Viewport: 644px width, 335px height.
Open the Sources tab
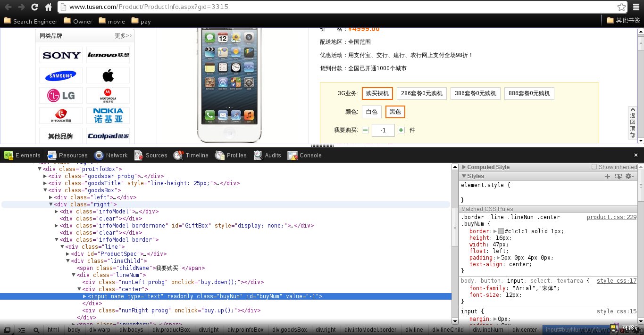(x=151, y=155)
